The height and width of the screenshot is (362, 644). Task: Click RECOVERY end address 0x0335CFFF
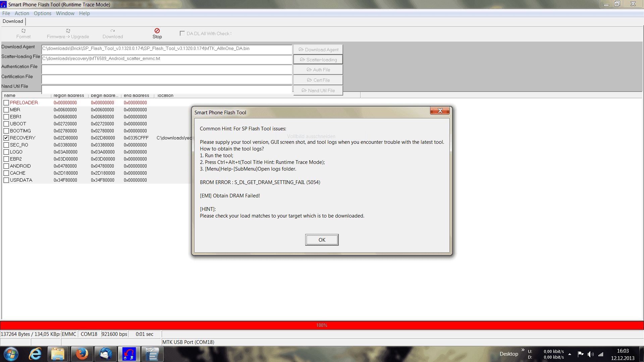coord(136,138)
